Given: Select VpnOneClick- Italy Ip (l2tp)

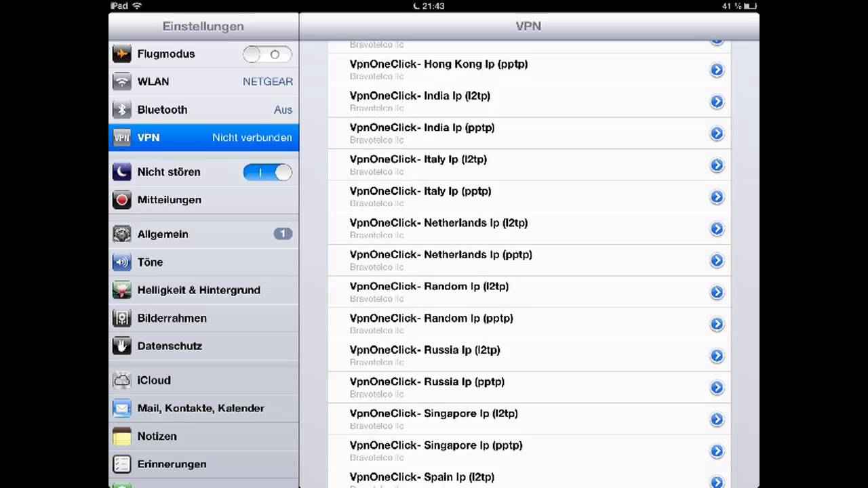Looking at the screenshot, I should (529, 165).
